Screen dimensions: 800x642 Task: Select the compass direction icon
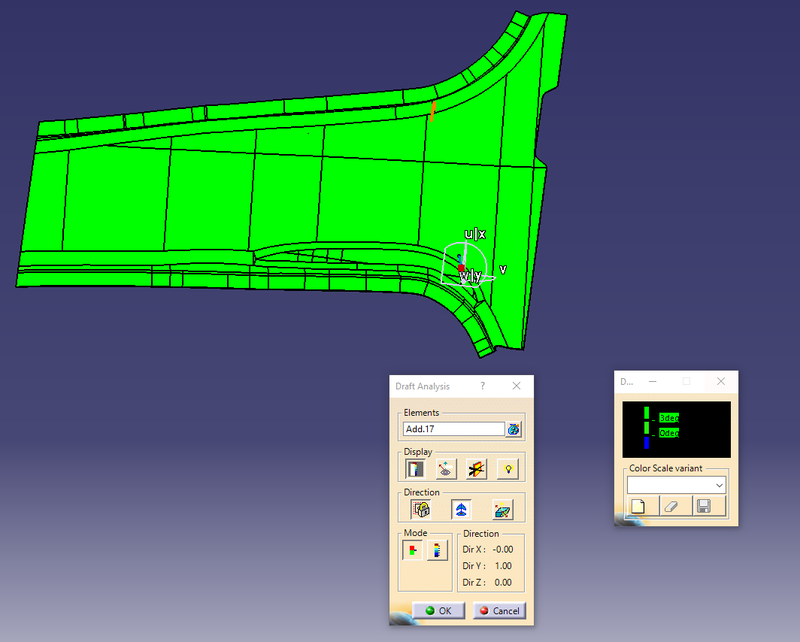(x=461, y=509)
